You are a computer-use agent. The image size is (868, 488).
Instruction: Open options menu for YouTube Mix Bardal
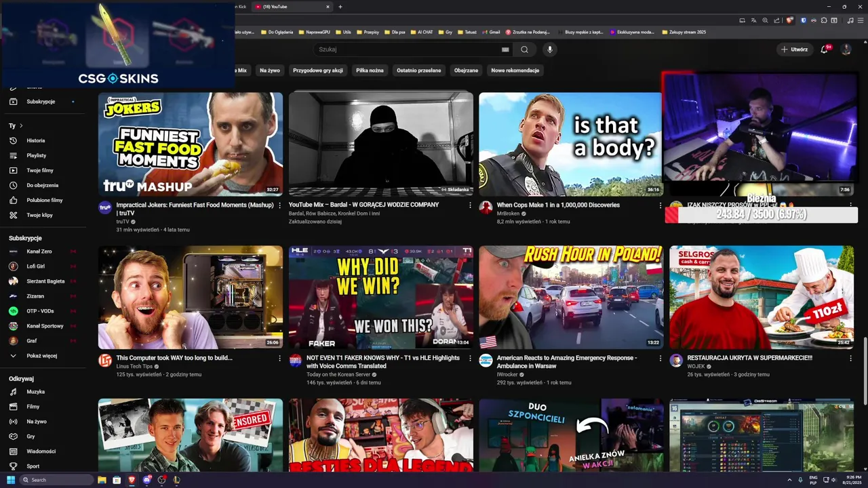470,205
